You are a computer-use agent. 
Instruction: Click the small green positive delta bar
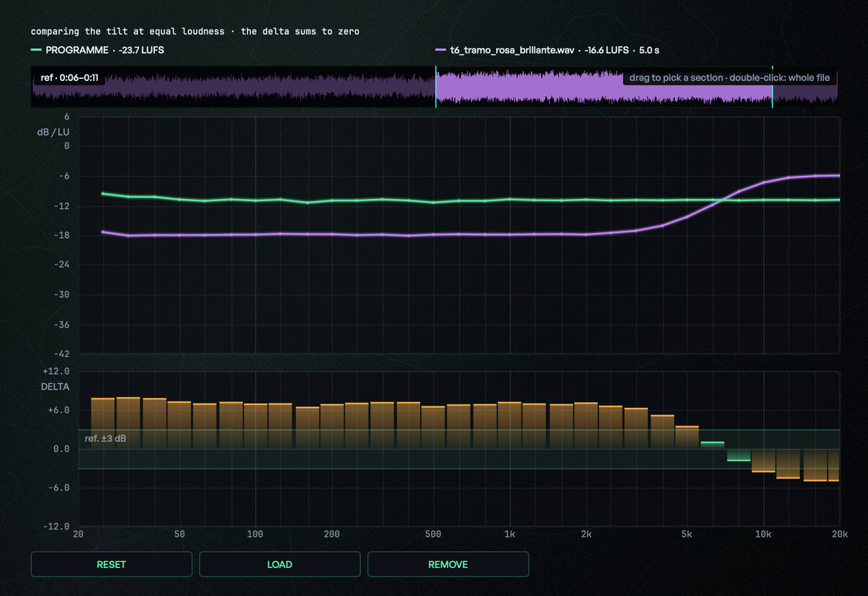(x=712, y=445)
